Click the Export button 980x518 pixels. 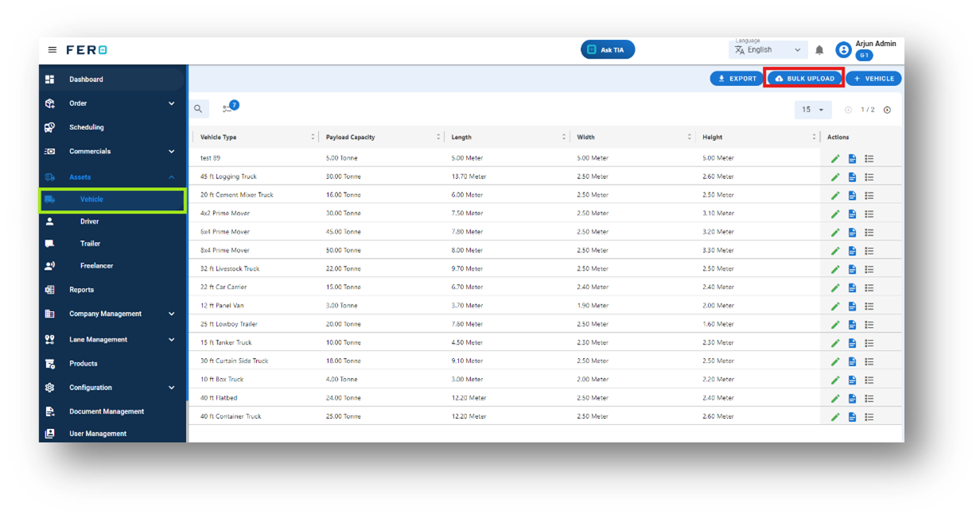(x=737, y=79)
